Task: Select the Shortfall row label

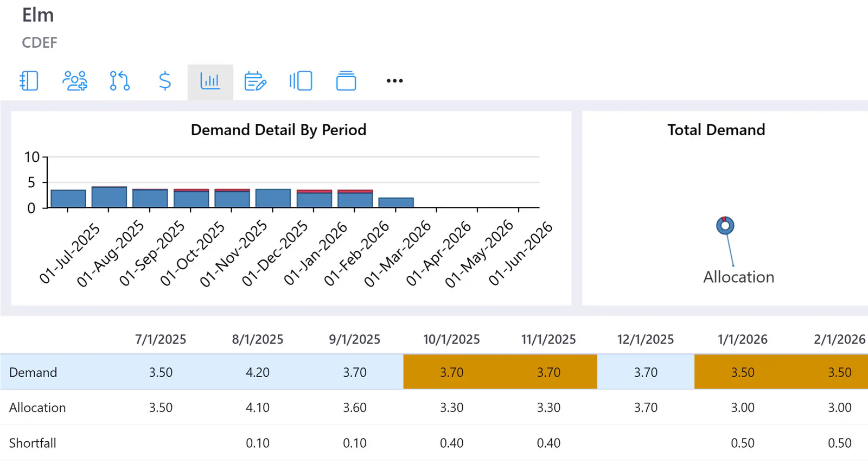Action: point(33,443)
